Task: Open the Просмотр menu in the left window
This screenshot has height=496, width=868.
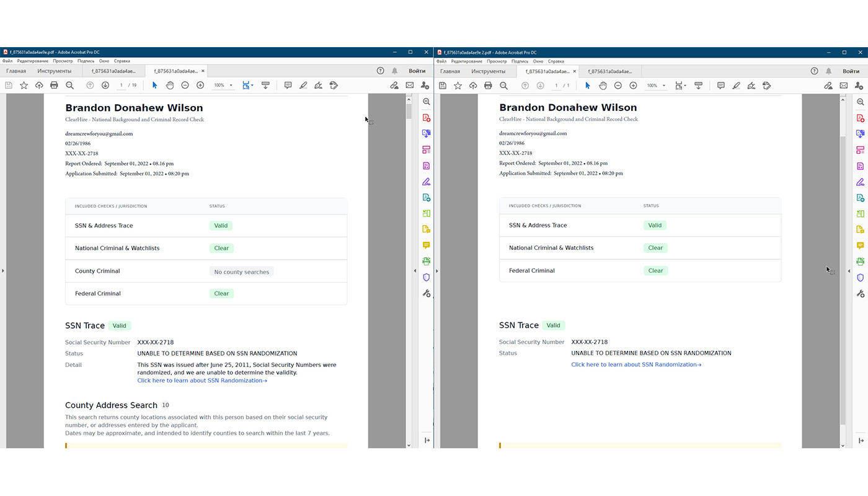Action: pyautogui.click(x=63, y=61)
